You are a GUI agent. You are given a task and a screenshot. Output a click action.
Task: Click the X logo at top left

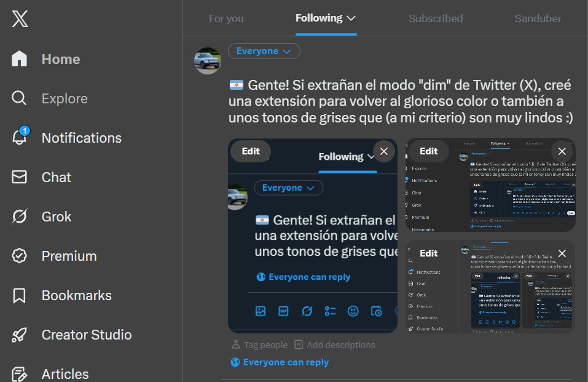pos(20,18)
